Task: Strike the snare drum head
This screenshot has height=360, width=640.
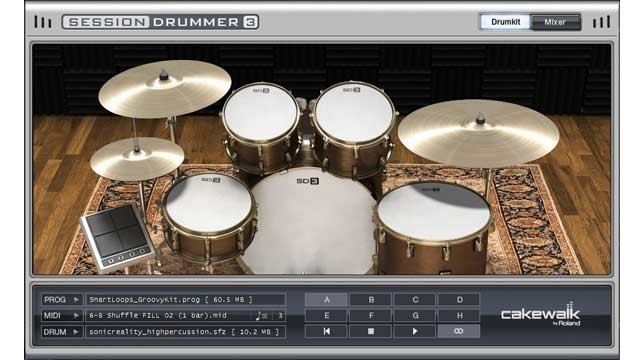Action: click(209, 203)
